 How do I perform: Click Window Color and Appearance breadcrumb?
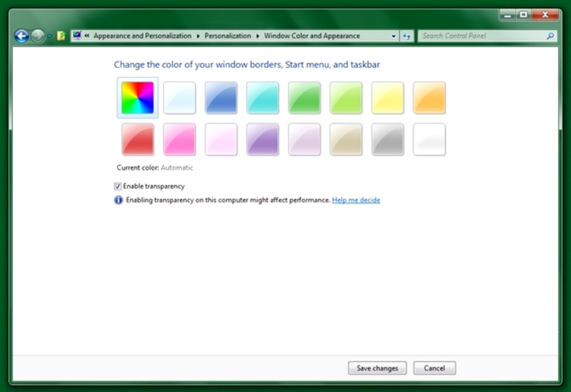coord(311,36)
